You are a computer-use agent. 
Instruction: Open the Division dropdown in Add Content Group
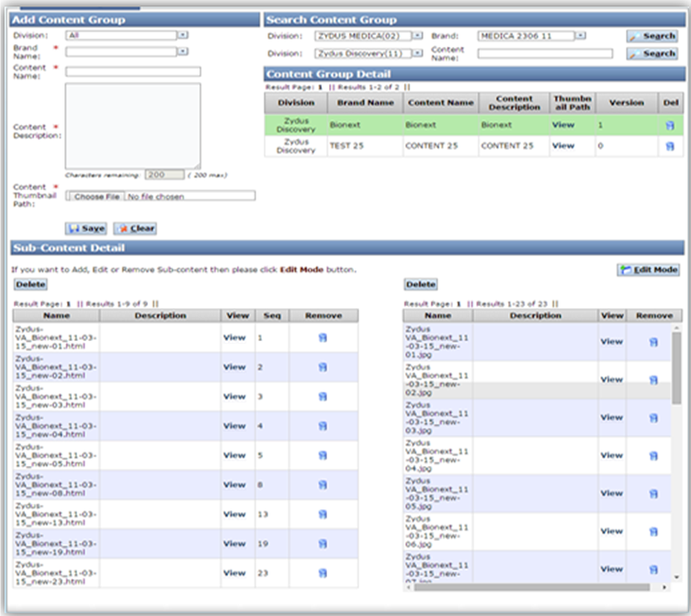(182, 35)
